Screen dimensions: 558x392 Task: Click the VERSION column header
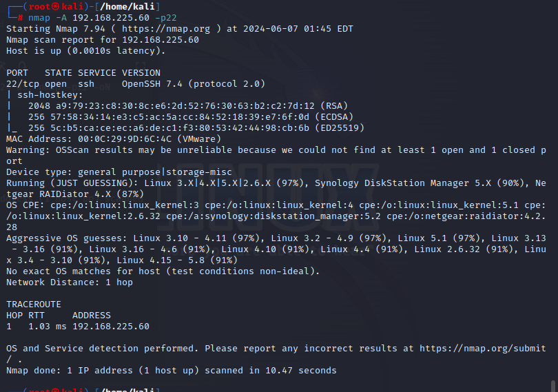coord(141,73)
